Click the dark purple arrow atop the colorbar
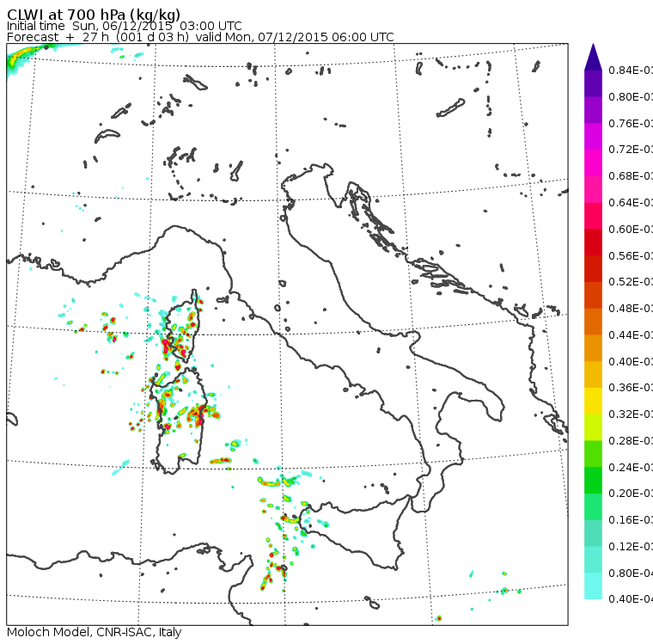This screenshot has width=653, height=644. pyautogui.click(x=593, y=57)
